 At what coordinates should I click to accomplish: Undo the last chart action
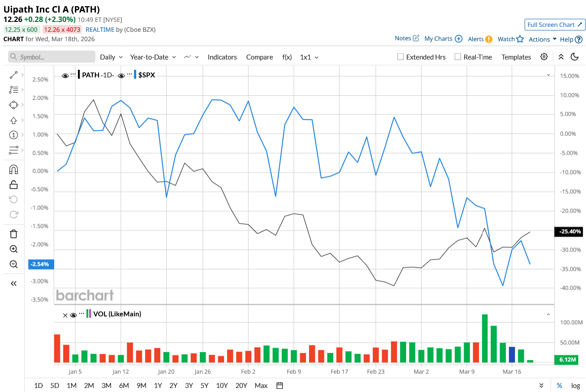click(x=13, y=199)
